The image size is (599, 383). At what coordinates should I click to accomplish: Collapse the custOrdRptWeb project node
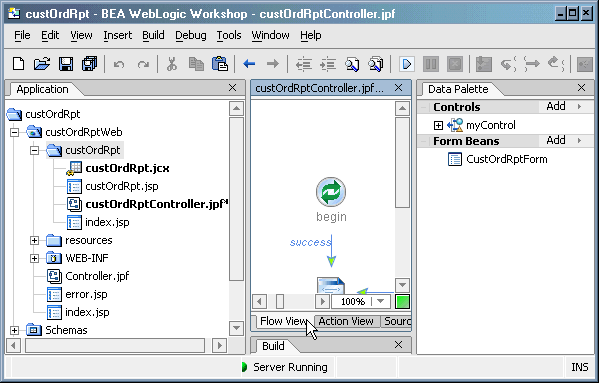click(x=15, y=132)
